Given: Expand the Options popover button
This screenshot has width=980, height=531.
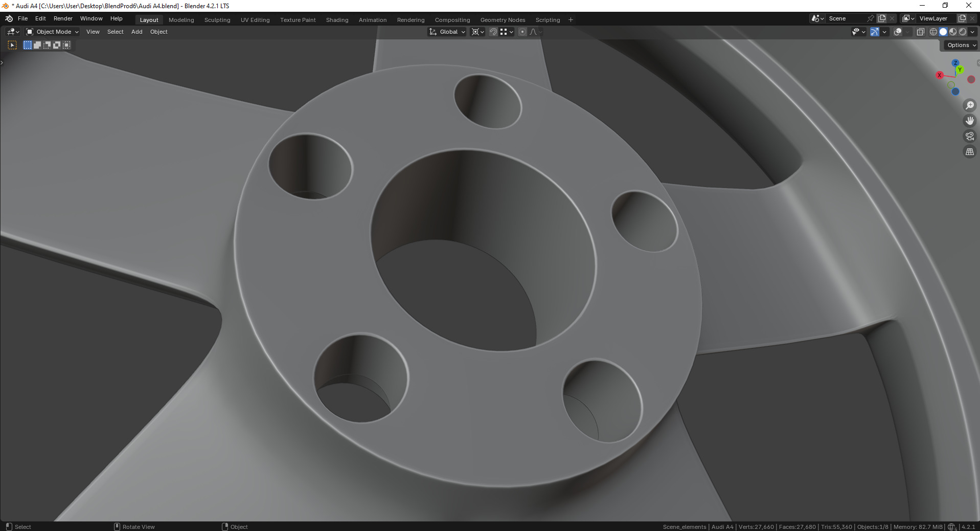Looking at the screenshot, I should pos(961,45).
